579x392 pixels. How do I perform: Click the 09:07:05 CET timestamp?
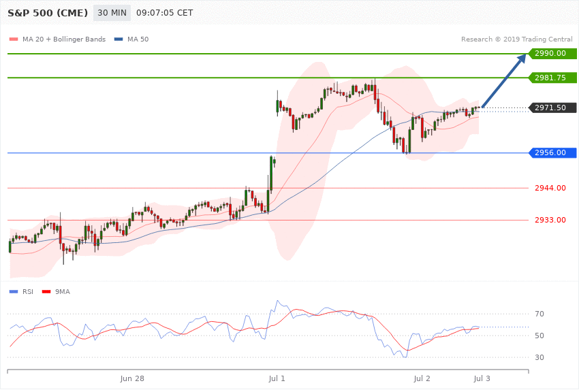(x=165, y=13)
